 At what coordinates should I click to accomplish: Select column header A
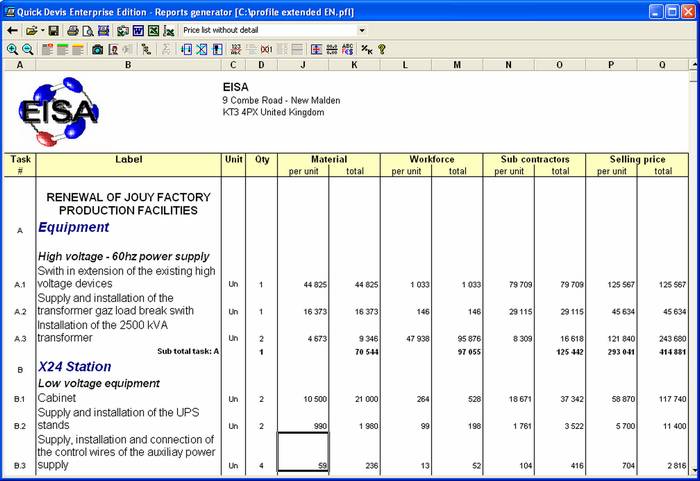coord(20,65)
